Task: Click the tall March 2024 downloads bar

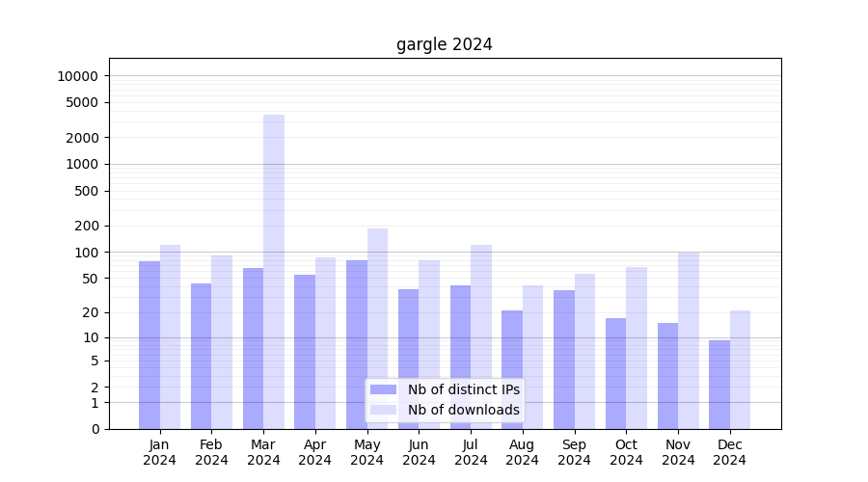Action: [274, 272]
